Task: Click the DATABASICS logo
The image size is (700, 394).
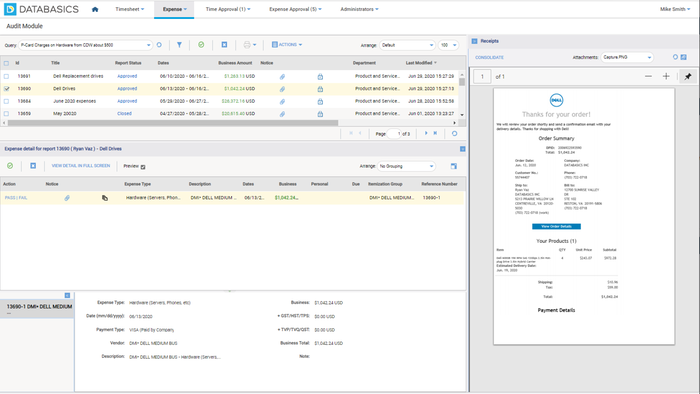Action: tap(42, 9)
